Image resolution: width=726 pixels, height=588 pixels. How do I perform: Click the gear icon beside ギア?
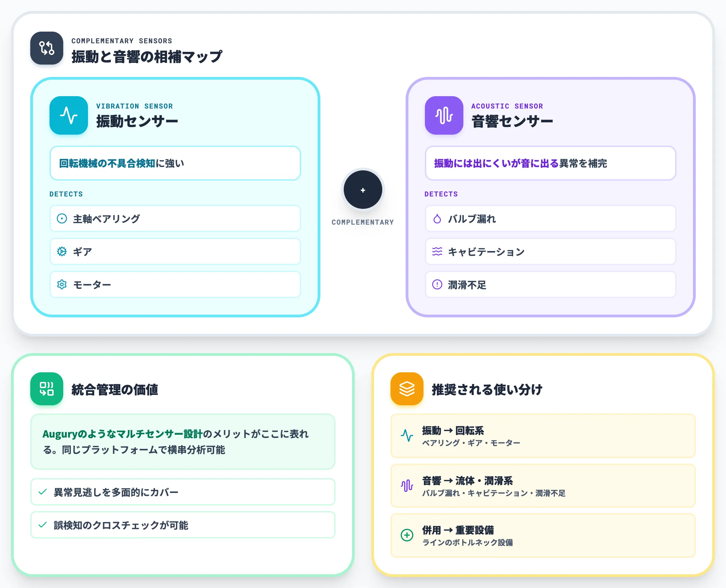tap(62, 251)
